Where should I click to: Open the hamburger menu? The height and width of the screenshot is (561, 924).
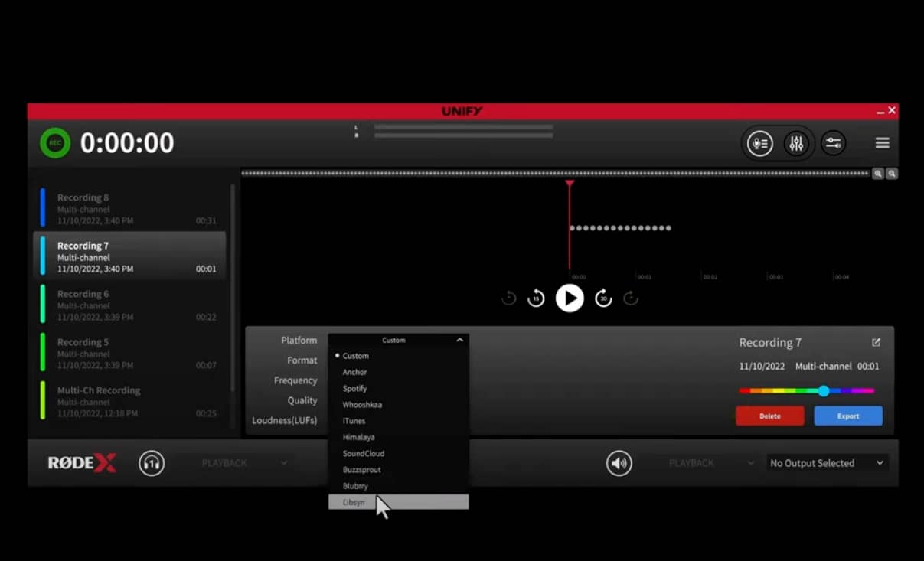coord(882,143)
